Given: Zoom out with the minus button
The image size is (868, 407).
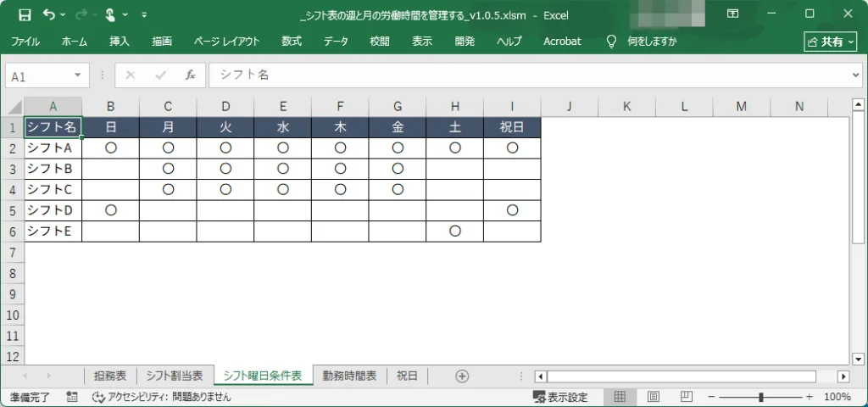Looking at the screenshot, I should coord(712,397).
